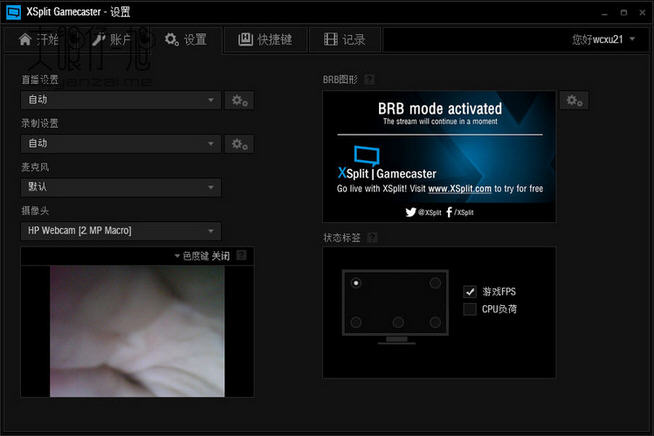The image size is (654, 436).
Task: Click the help icon next to 色度键
Action: click(x=241, y=256)
